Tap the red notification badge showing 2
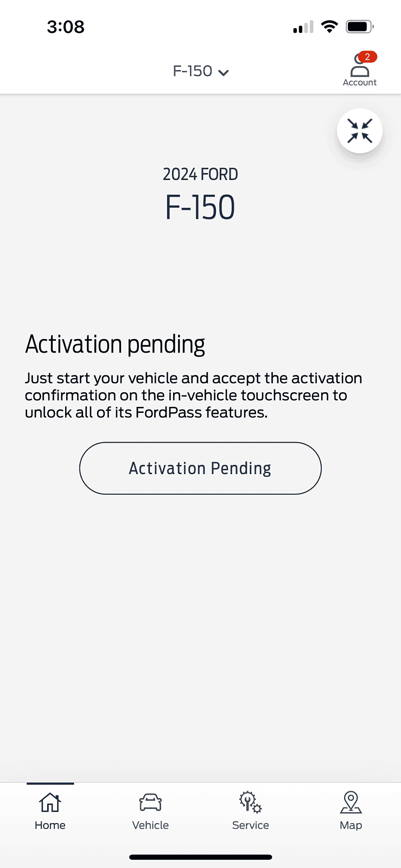 pyautogui.click(x=367, y=57)
